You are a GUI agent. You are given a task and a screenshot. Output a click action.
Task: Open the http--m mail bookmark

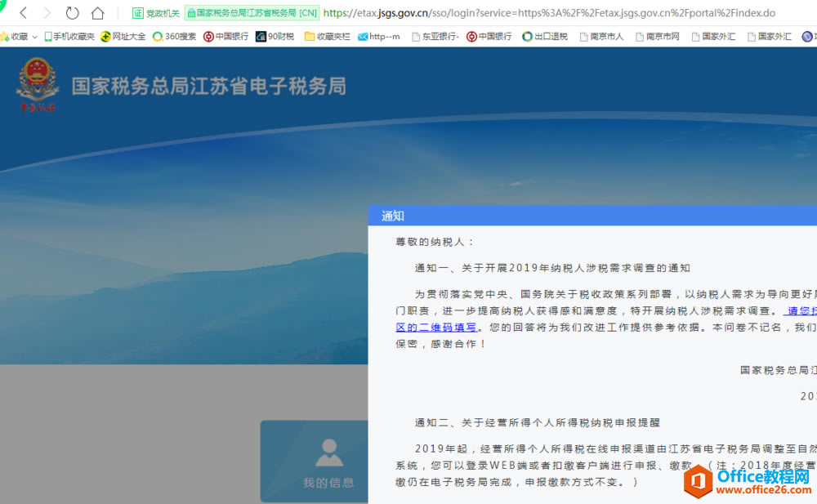[x=379, y=37]
